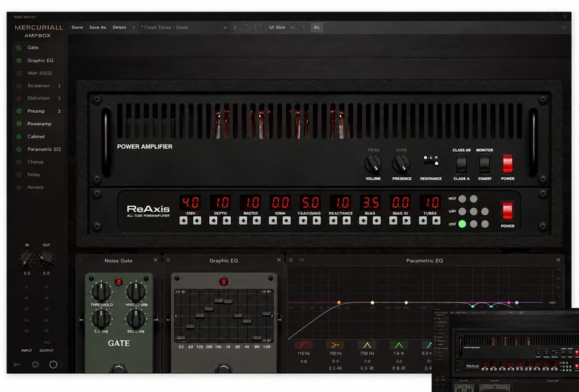Increase the ReAxis MASTER value stepper
Image resolution: width=579 pixels, height=392 pixels.
click(257, 221)
